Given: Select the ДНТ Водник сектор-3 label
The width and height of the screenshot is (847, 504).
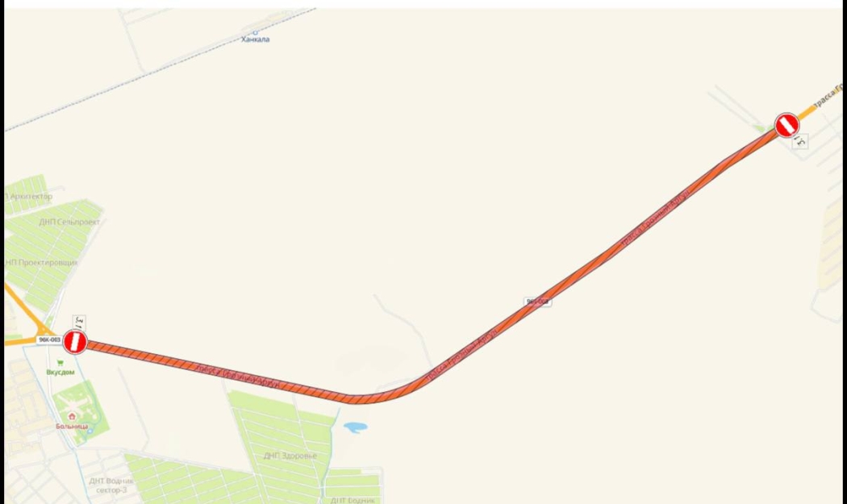Looking at the screenshot, I should point(111,485).
